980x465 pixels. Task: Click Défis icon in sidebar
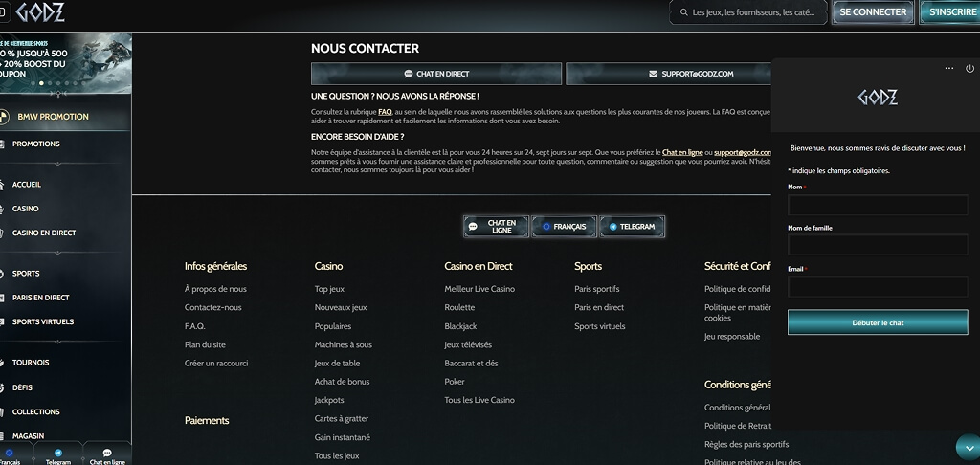pos(2,387)
